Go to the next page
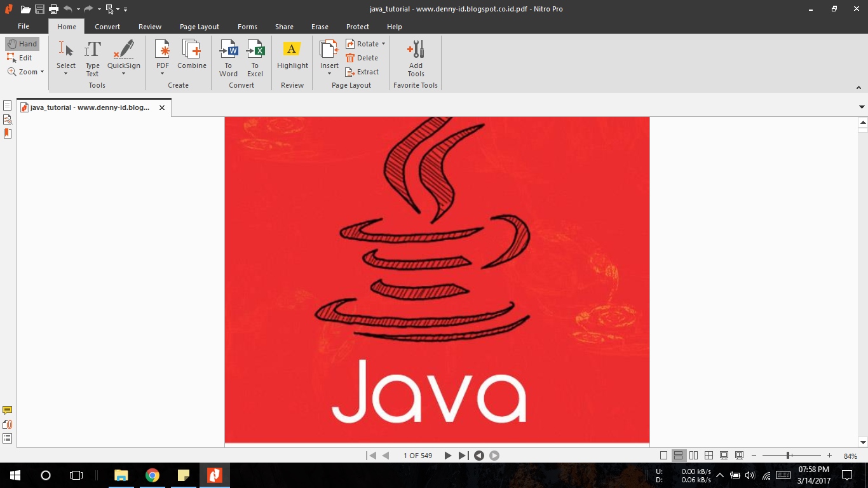The width and height of the screenshot is (868, 488). [448, 456]
